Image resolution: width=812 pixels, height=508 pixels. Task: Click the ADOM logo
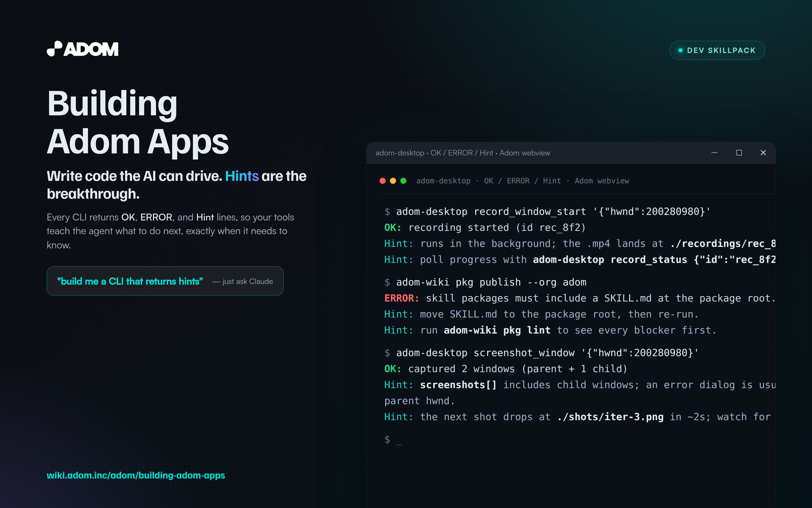[x=82, y=49]
